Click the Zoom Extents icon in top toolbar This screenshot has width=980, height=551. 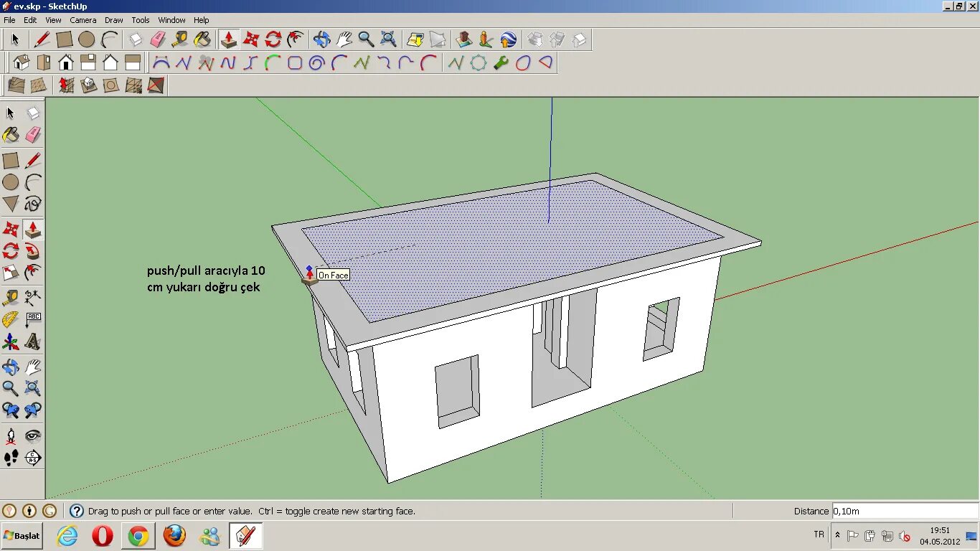click(x=388, y=39)
